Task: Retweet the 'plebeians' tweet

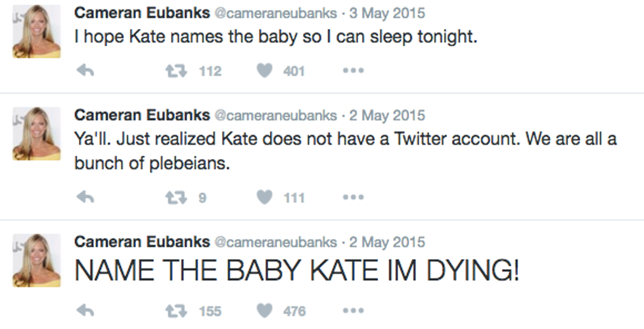Action: tap(174, 197)
